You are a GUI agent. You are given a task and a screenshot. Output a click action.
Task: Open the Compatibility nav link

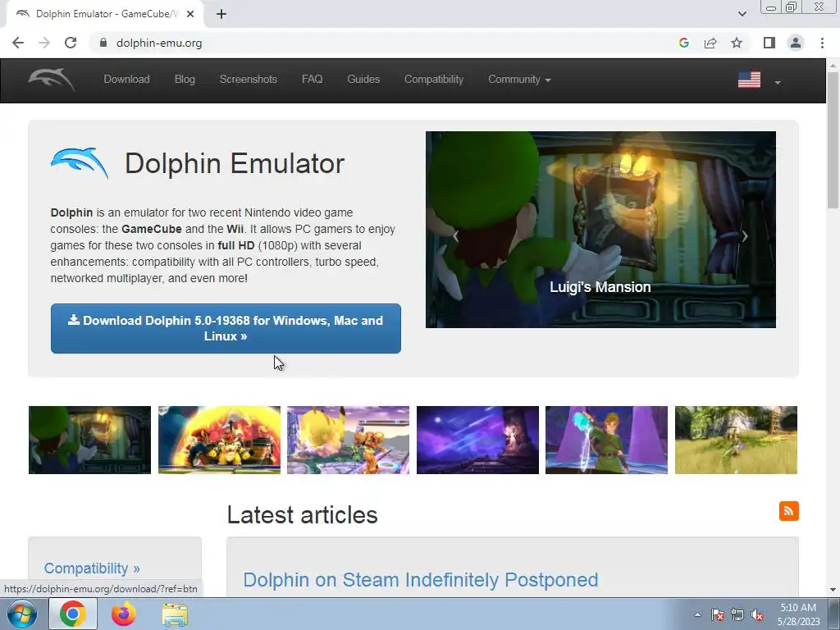tap(433, 80)
